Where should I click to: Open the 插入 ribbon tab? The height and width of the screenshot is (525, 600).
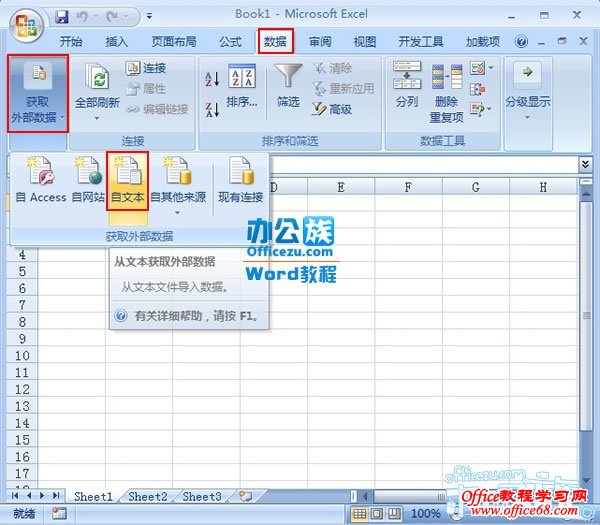pyautogui.click(x=117, y=42)
